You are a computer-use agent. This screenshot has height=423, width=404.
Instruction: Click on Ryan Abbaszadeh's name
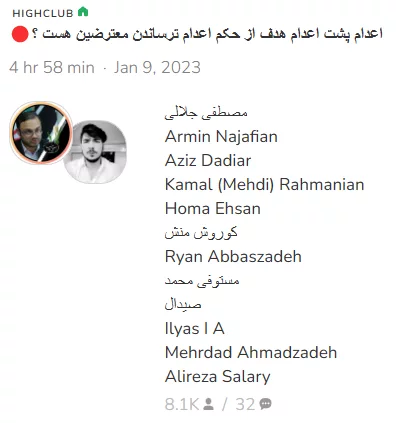[x=233, y=257]
